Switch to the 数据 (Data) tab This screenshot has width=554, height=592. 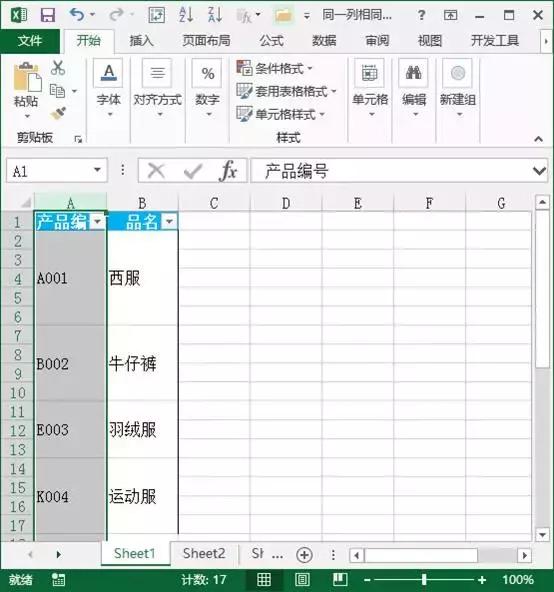point(324,40)
